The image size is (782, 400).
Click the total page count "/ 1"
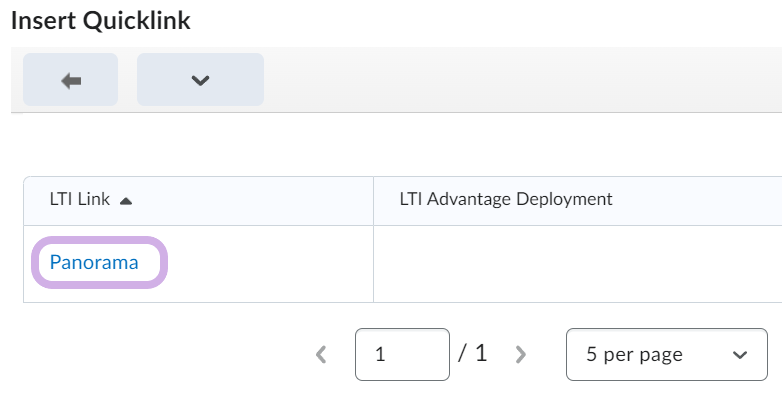point(473,353)
